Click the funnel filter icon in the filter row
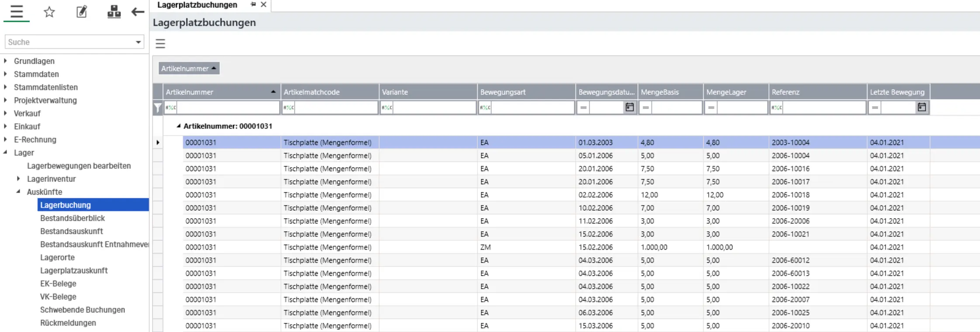Screen dimensions: 980x332 click(158, 108)
